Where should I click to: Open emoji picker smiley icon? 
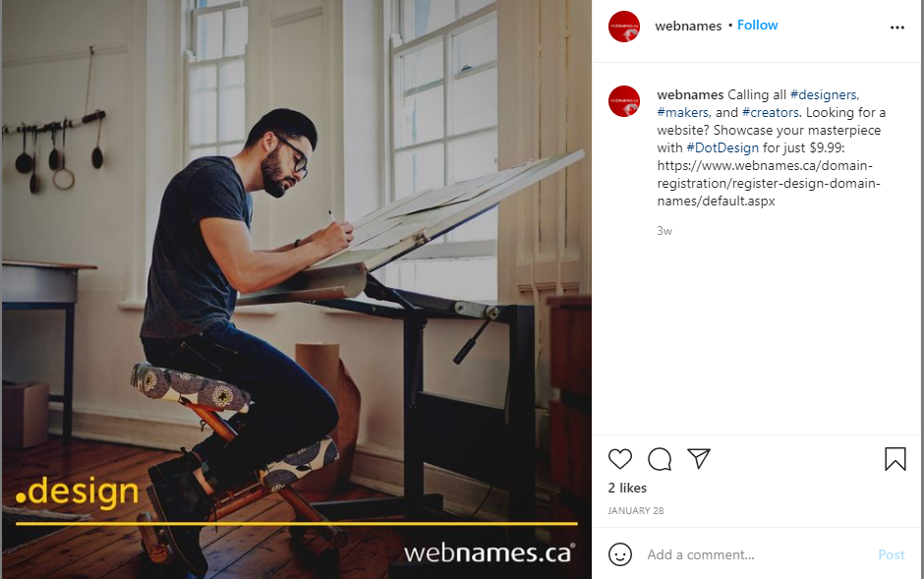(x=620, y=554)
